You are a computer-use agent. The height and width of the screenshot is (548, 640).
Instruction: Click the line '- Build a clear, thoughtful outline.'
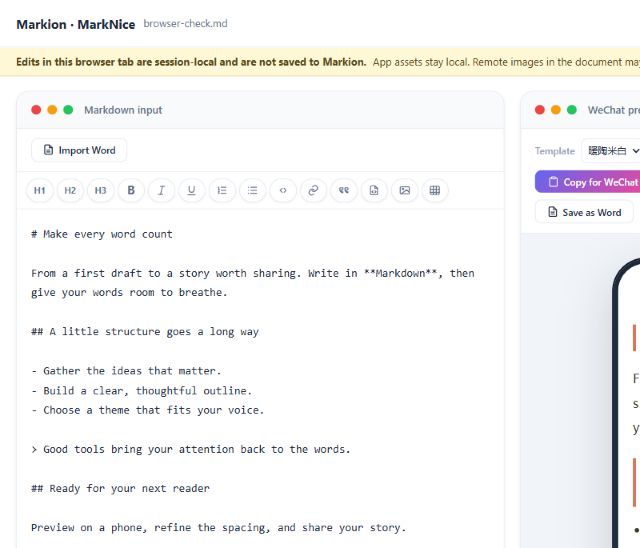pyautogui.click(x=142, y=390)
